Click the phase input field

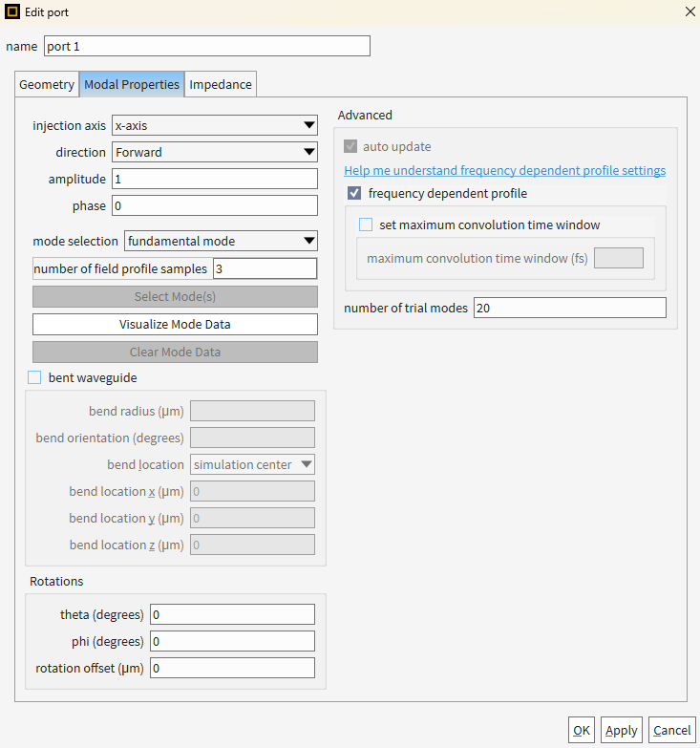pos(215,205)
